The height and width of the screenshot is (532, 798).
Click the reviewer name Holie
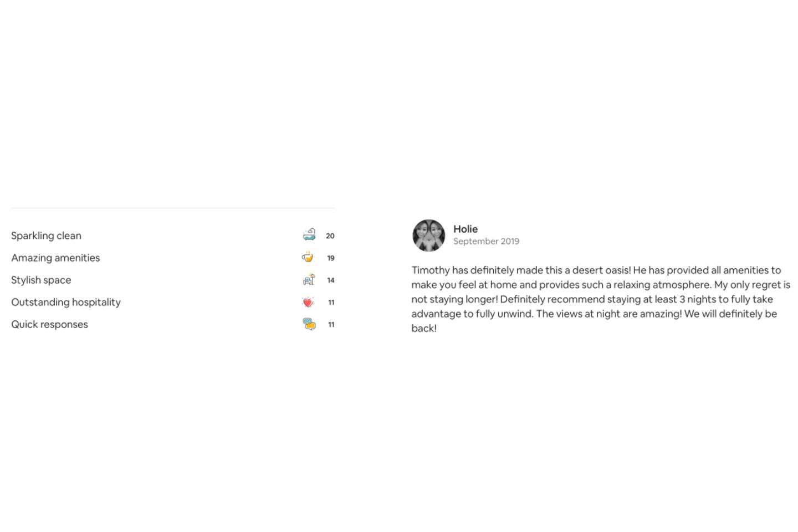pos(465,229)
